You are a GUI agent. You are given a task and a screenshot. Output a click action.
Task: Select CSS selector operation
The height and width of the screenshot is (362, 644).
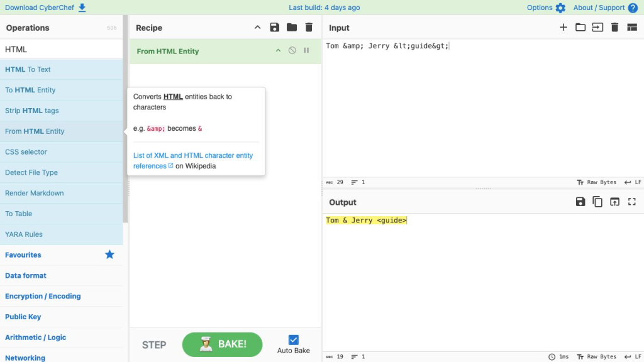pyautogui.click(x=61, y=152)
